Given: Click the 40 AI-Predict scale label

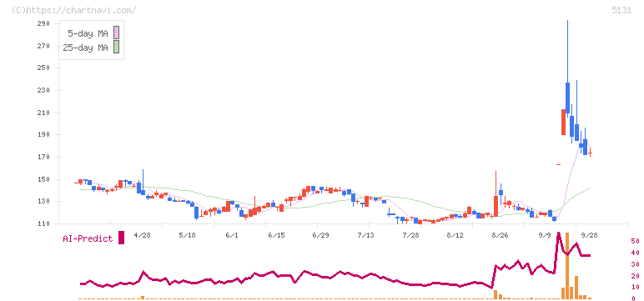Looking at the screenshot, I should (x=636, y=253).
